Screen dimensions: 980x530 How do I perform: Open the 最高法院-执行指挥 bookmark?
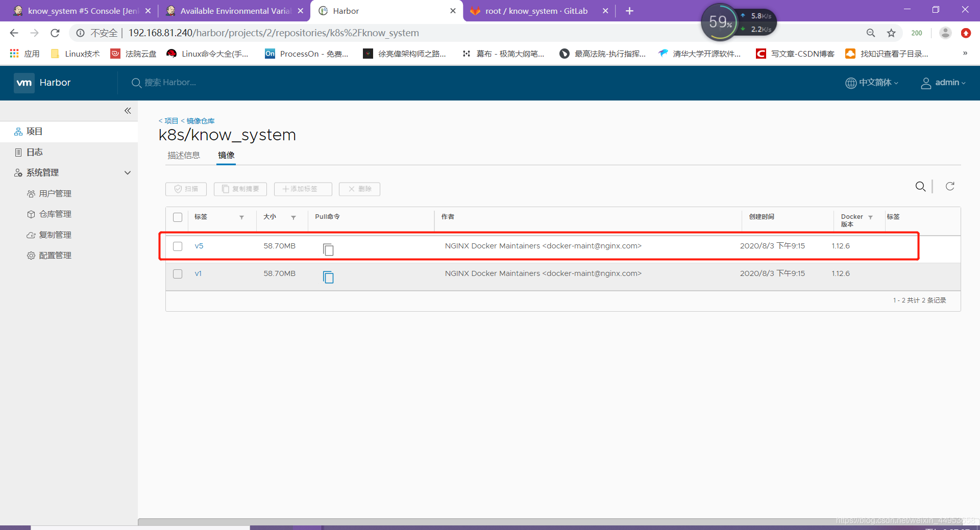[602, 54]
